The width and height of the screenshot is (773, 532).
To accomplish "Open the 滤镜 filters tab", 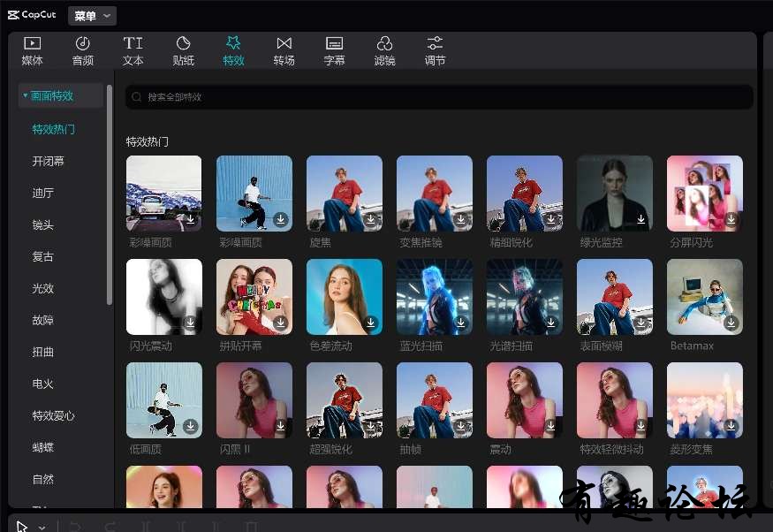I will click(x=384, y=51).
